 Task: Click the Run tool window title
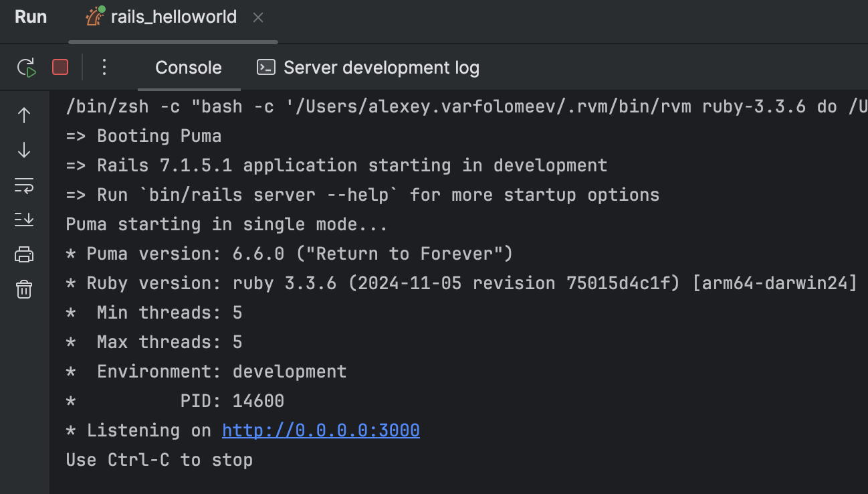coord(31,17)
